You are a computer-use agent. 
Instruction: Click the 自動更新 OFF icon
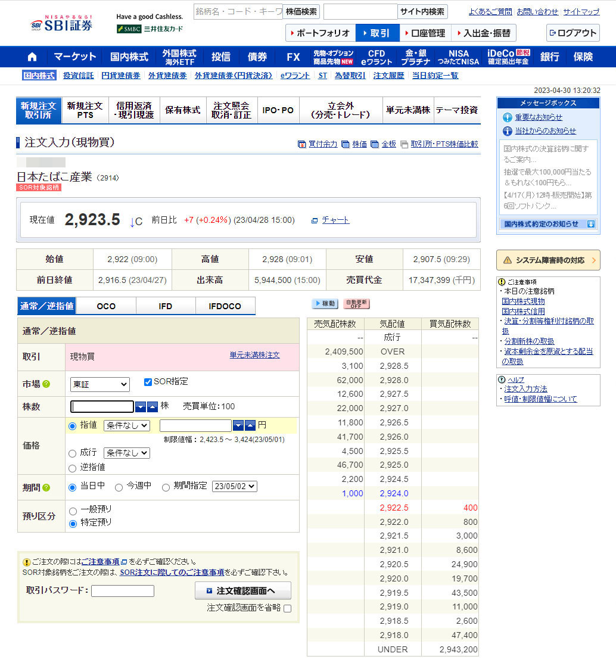tap(356, 304)
